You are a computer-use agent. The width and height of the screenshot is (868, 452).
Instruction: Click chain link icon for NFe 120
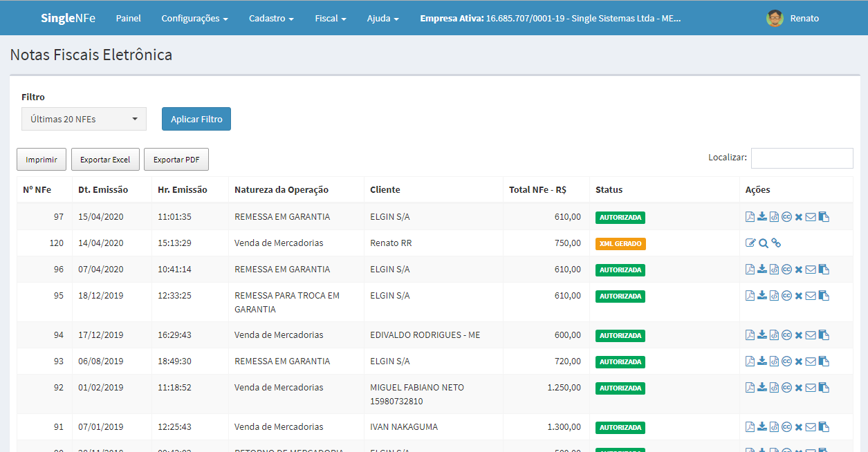point(776,243)
